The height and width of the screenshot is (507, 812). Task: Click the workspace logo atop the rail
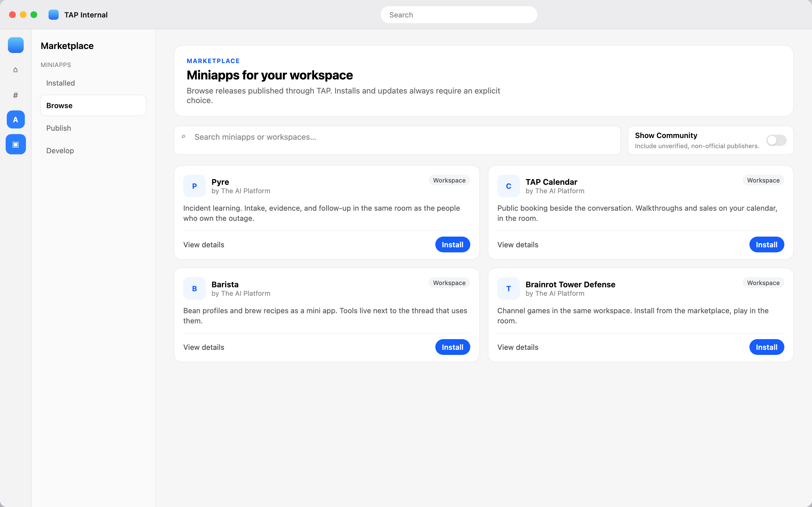(16, 45)
